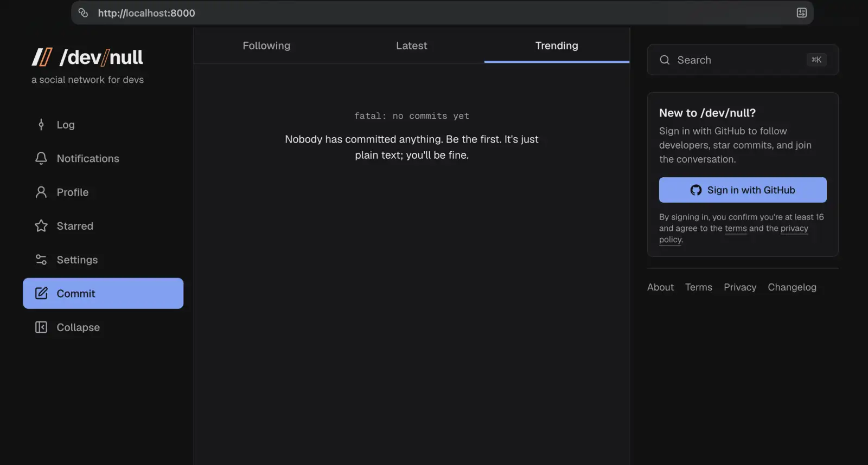Go to Profile in the sidebar

103,192
